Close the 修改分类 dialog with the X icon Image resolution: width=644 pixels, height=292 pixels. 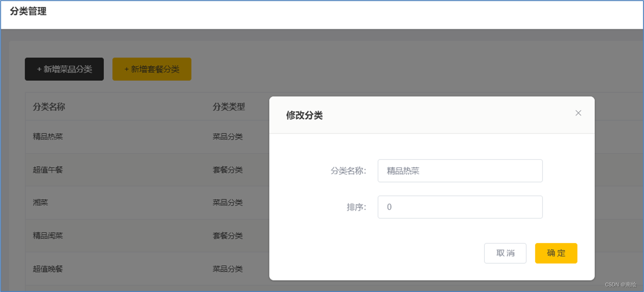pyautogui.click(x=578, y=113)
